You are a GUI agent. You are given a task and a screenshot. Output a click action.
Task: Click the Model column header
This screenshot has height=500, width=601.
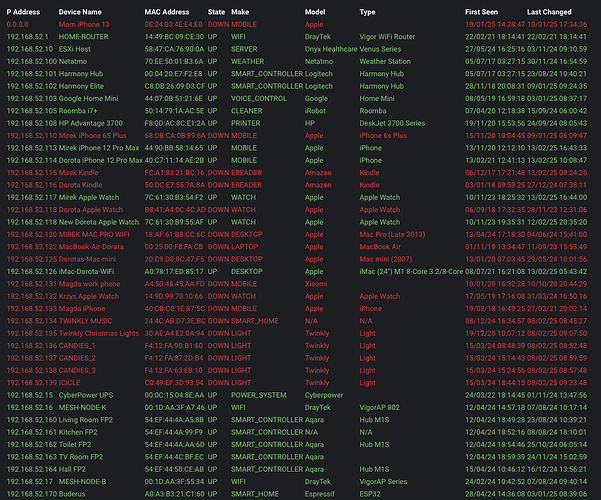[315, 12]
